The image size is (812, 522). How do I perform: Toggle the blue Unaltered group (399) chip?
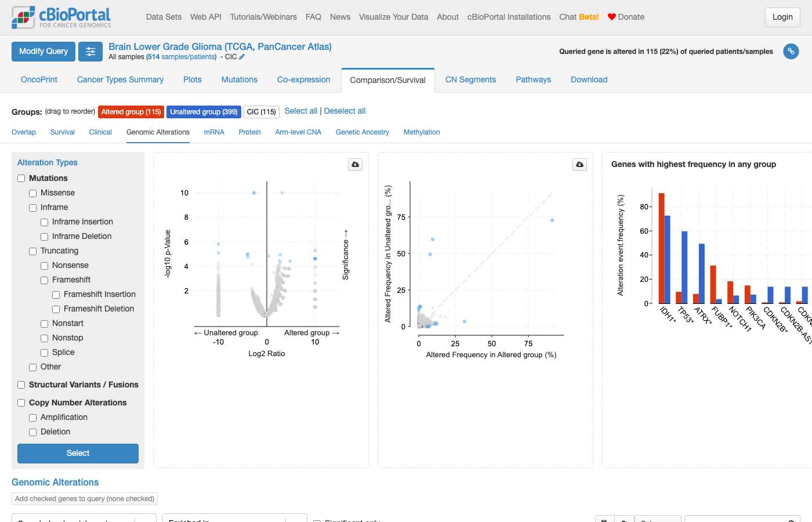204,112
